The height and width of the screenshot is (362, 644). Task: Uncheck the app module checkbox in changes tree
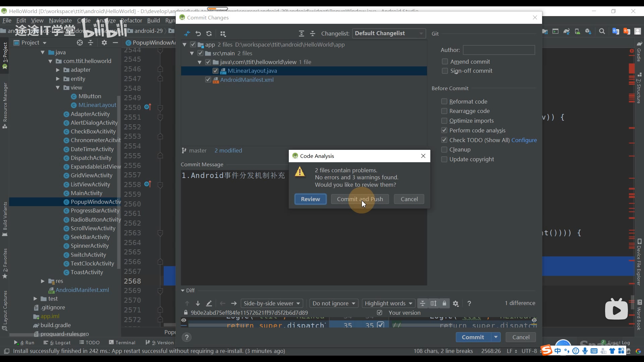click(193, 45)
